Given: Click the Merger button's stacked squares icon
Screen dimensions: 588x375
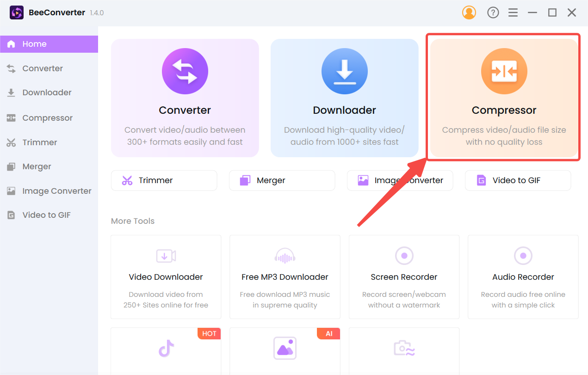Looking at the screenshot, I should 245,180.
